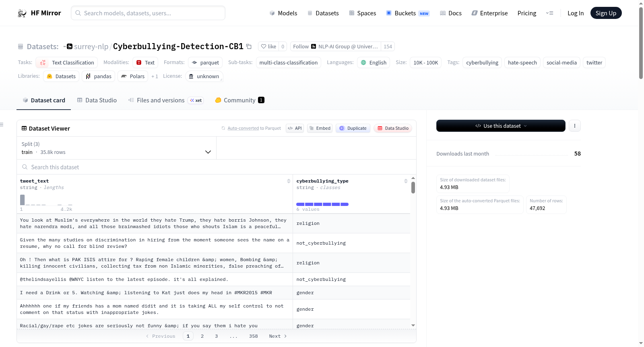644x347 pixels.
Task: Open Data Studio from the viewer header
Action: (x=393, y=128)
